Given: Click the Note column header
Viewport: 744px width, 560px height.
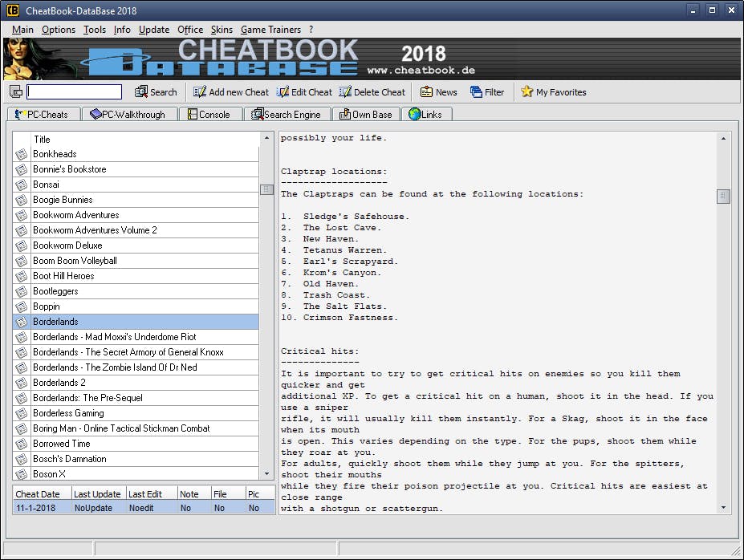Looking at the screenshot, I should pos(194,494).
